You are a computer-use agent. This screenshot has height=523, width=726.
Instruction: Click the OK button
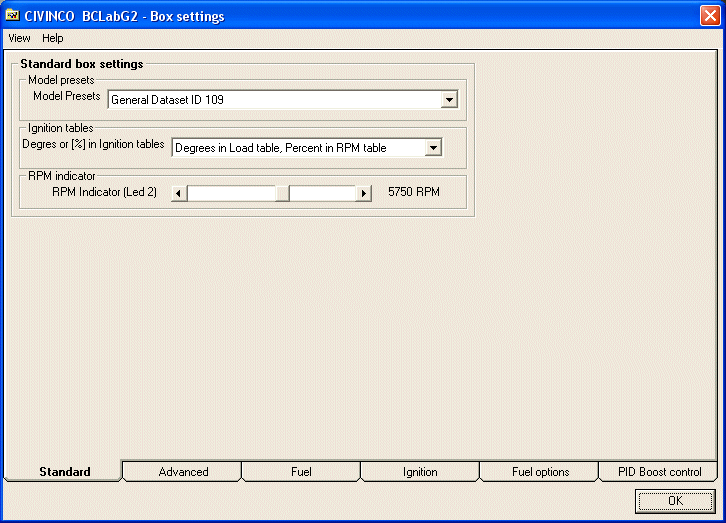tap(675, 501)
